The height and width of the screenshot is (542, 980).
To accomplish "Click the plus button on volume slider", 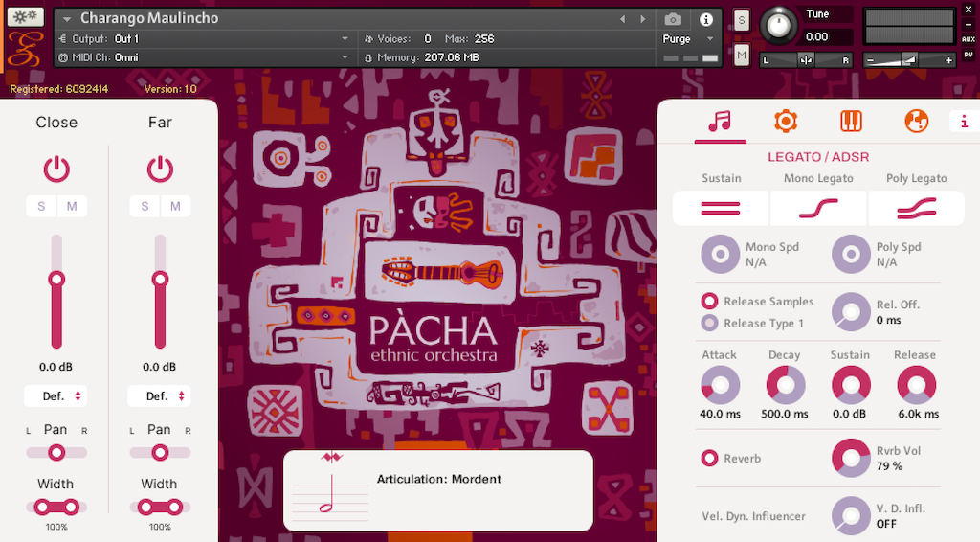I will pyautogui.click(x=948, y=60).
